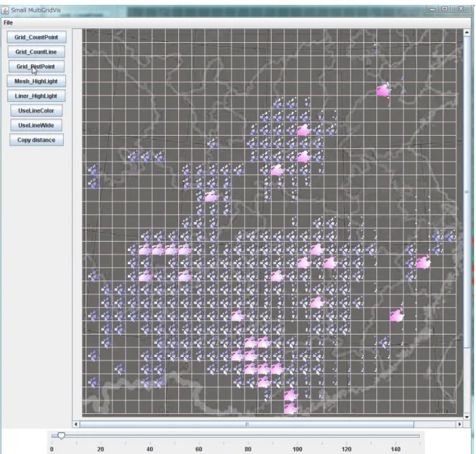Image resolution: width=476 pixels, height=454 pixels.
Task: Activate the Grid_DistPoint button
Action: [x=37, y=66]
